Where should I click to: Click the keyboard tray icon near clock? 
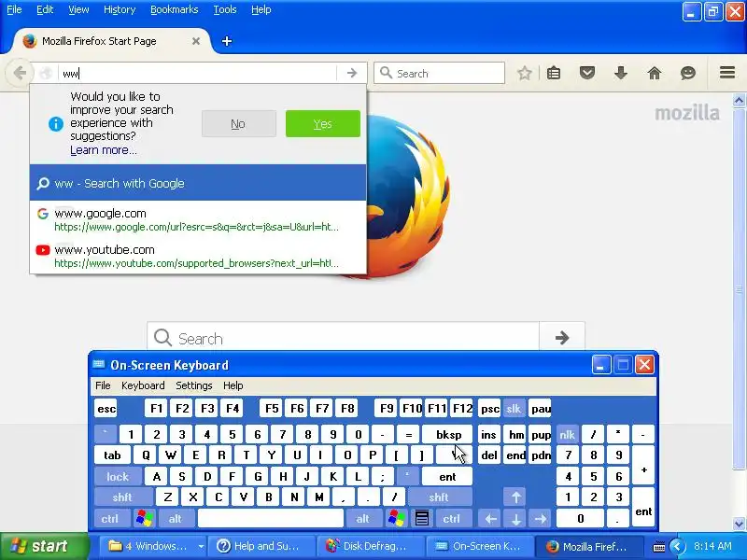tap(658, 547)
